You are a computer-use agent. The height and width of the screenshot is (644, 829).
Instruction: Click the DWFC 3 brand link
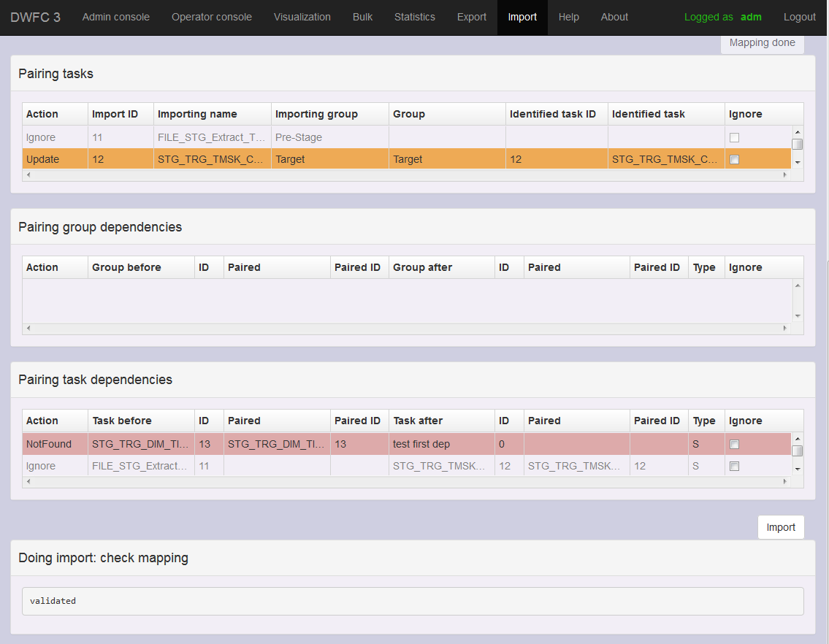point(35,17)
